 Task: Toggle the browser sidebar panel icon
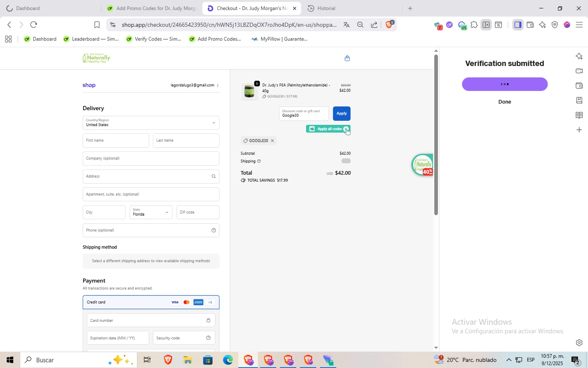pyautogui.click(x=518, y=25)
